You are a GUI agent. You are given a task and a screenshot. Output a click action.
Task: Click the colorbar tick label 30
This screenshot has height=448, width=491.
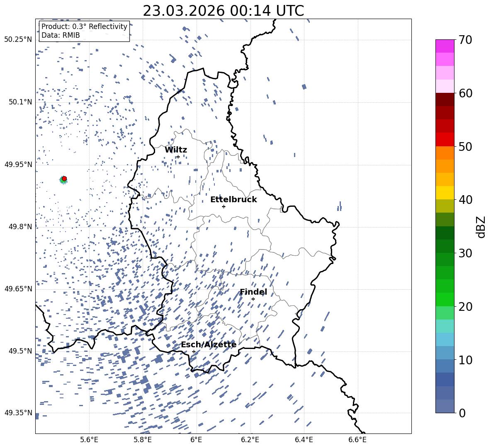tap(465, 253)
